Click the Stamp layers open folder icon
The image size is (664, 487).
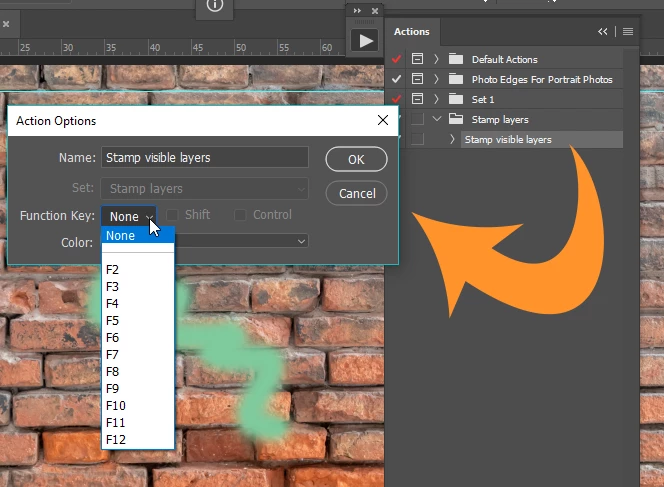[456, 119]
